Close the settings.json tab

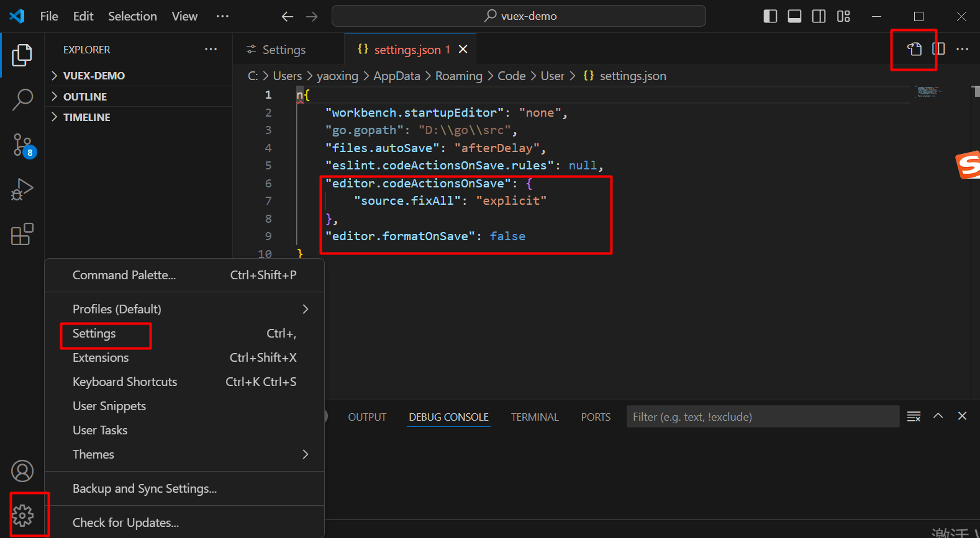click(x=463, y=49)
